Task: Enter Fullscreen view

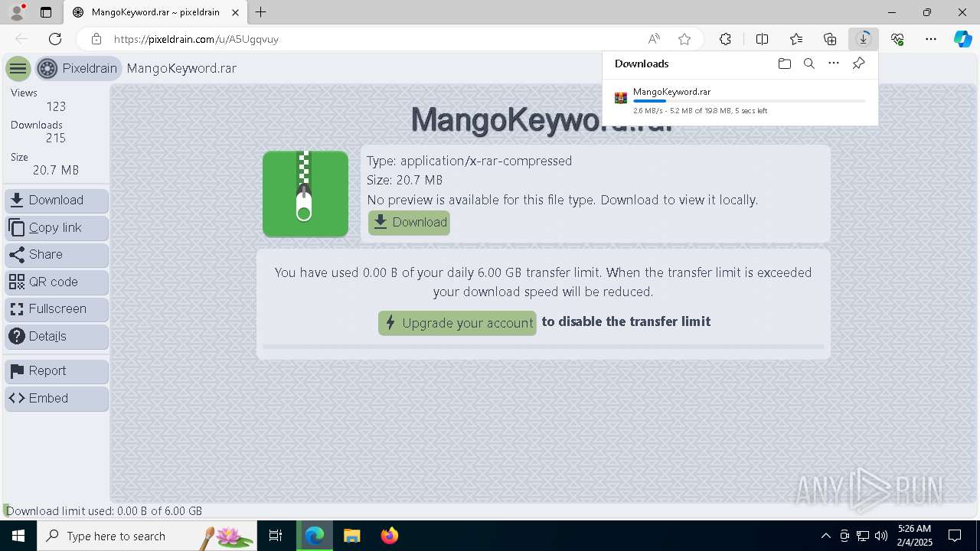Action: coord(57,309)
